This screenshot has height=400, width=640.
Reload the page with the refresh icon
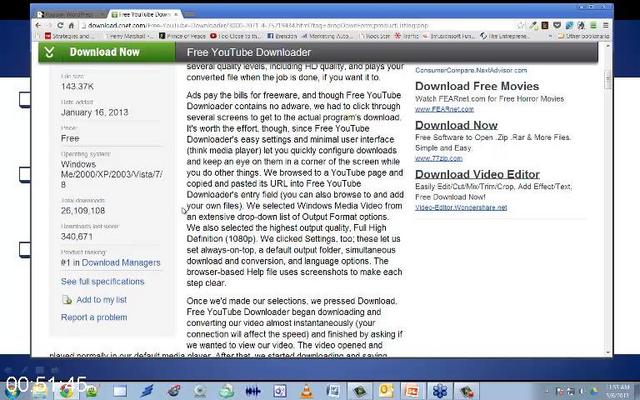(60, 25)
